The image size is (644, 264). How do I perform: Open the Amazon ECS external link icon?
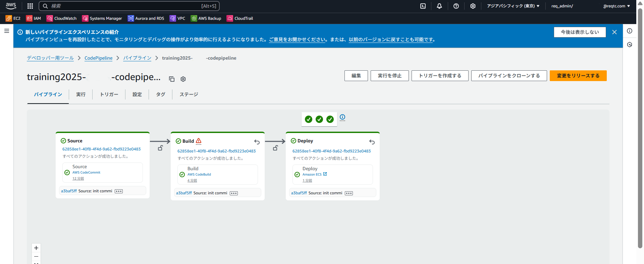pyautogui.click(x=325, y=174)
